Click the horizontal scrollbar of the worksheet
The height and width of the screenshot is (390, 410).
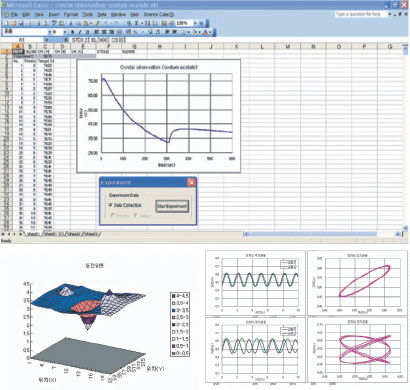(322, 234)
